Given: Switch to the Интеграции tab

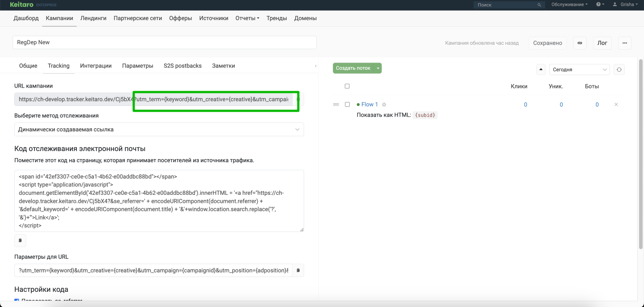Looking at the screenshot, I should [x=96, y=66].
